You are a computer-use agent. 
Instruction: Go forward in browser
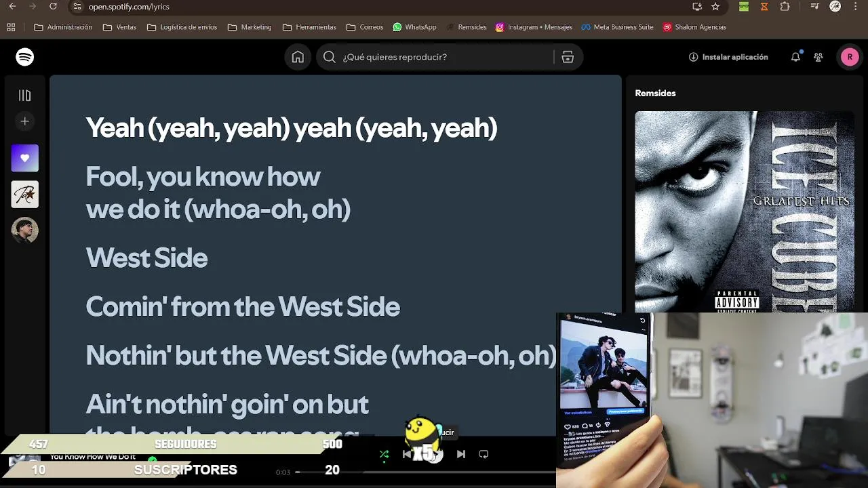33,7
